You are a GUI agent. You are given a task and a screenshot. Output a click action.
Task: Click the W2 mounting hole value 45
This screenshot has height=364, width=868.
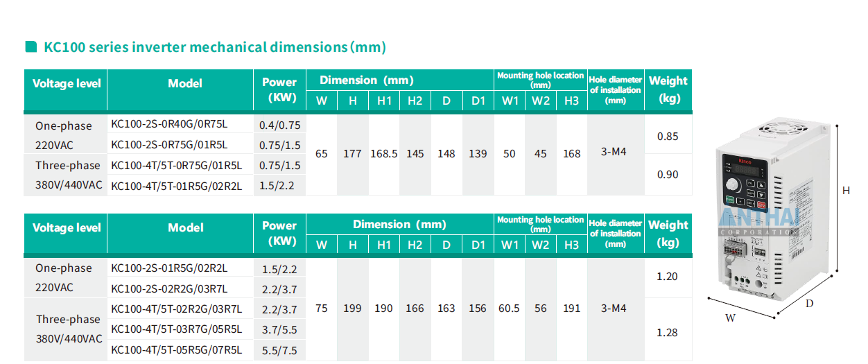tap(541, 154)
